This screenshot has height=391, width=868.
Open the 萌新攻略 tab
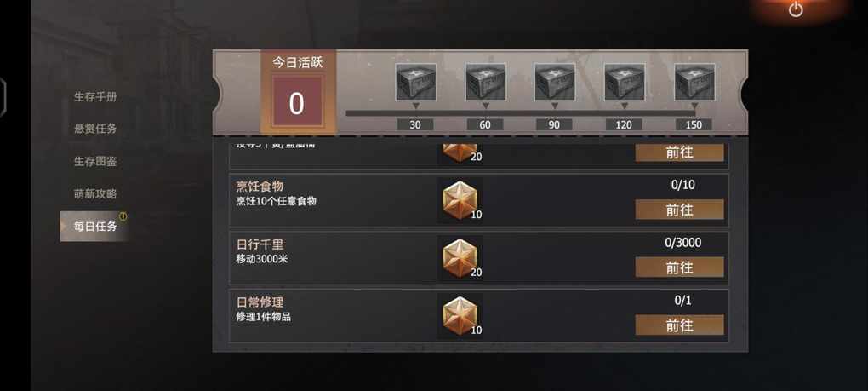point(95,194)
